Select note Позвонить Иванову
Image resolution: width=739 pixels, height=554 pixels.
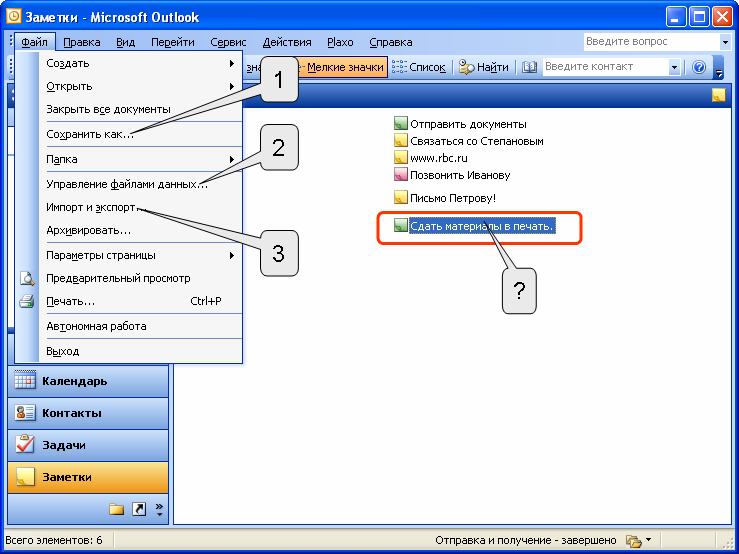point(460,175)
